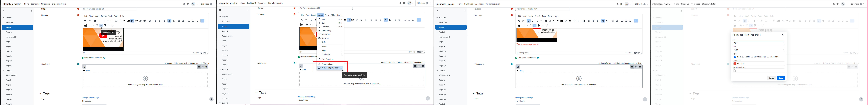Toggle Italic checkbox in Permanent Pen Properties
This screenshot has height=105, width=868.
tap(743, 57)
